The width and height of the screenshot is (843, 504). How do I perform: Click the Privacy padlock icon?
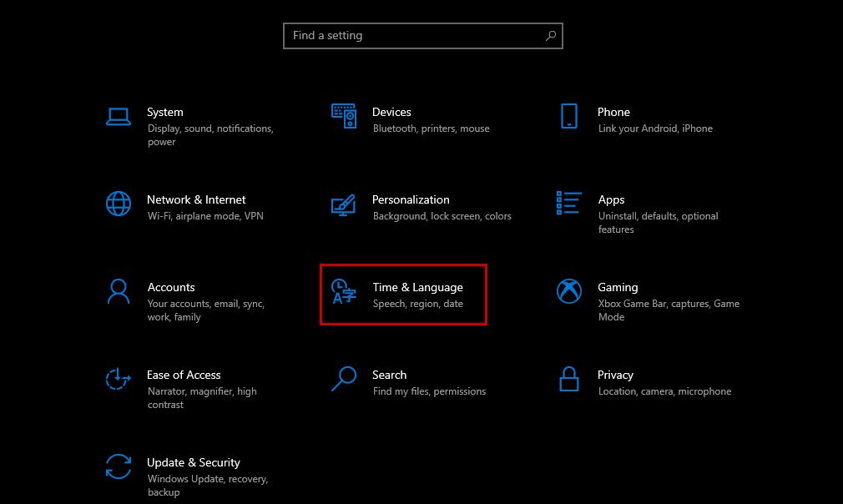(569, 379)
